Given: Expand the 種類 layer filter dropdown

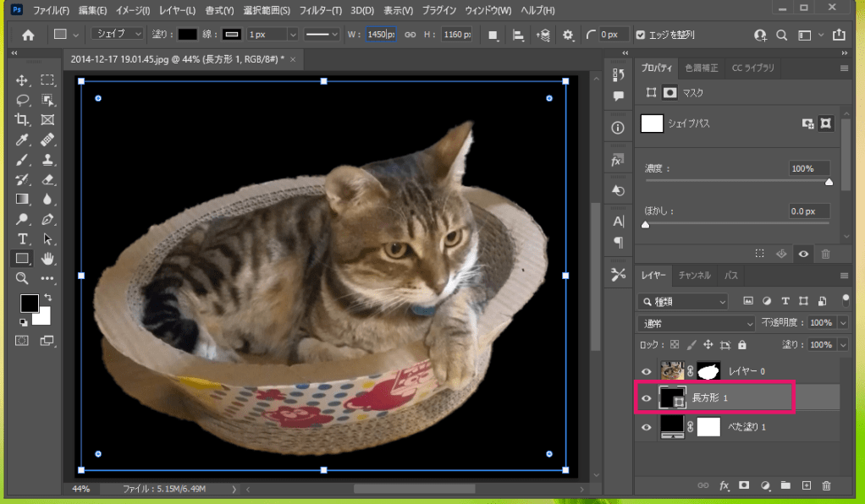Looking at the screenshot, I should [x=684, y=301].
